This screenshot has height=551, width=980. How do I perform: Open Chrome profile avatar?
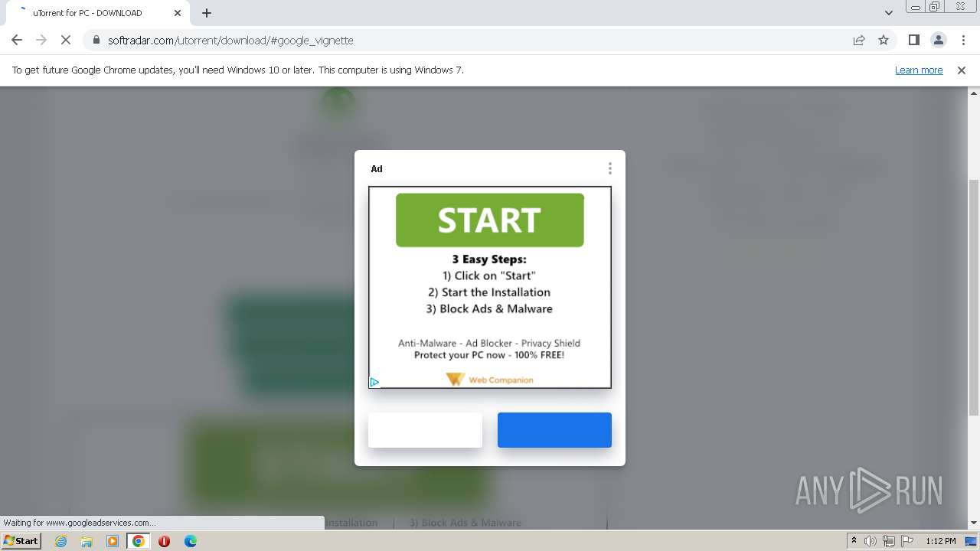click(x=938, y=40)
